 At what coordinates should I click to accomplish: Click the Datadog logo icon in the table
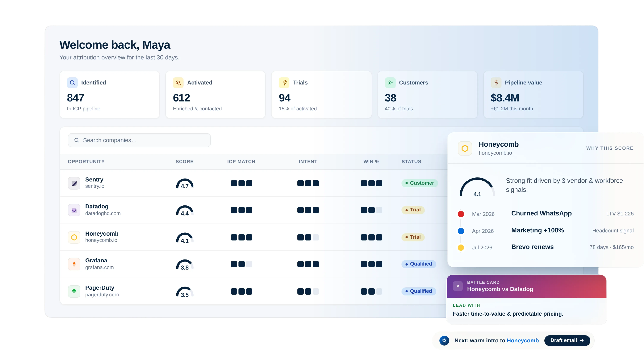pos(74,210)
